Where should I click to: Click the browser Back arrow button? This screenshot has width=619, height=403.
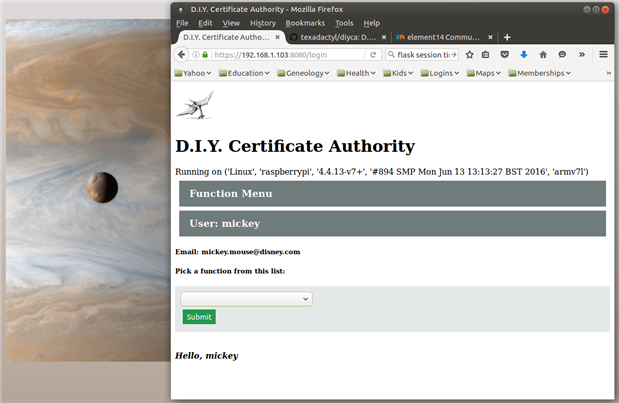pyautogui.click(x=181, y=54)
